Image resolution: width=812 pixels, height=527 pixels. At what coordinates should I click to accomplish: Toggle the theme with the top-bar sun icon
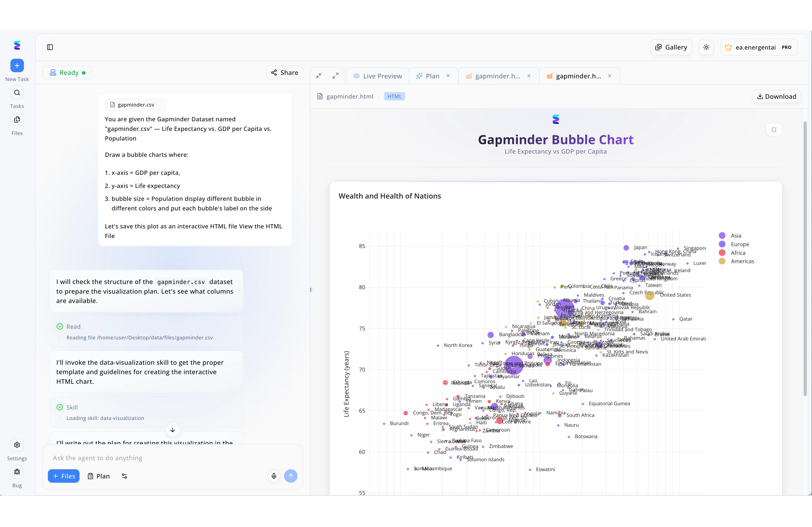click(x=706, y=47)
